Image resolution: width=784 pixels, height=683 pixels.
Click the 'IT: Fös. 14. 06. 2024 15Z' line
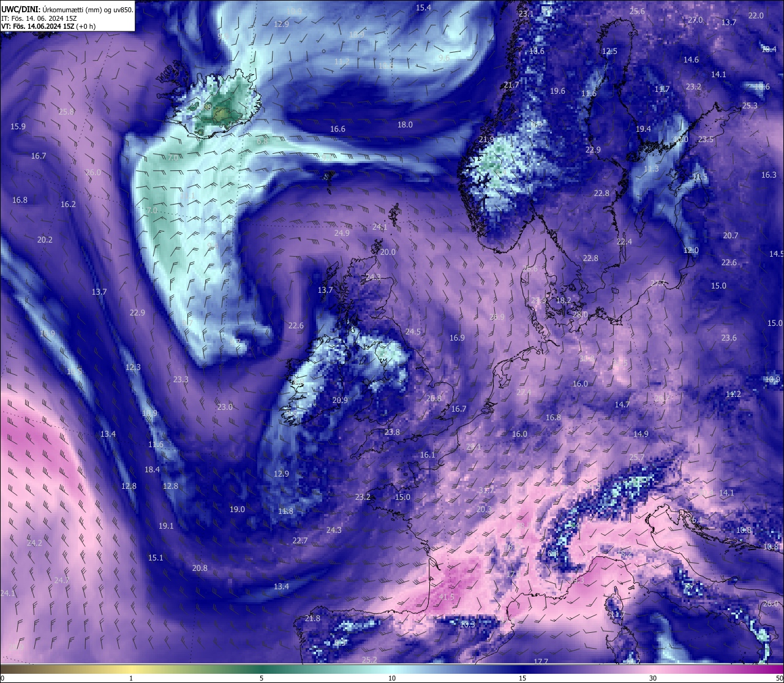coord(39,18)
